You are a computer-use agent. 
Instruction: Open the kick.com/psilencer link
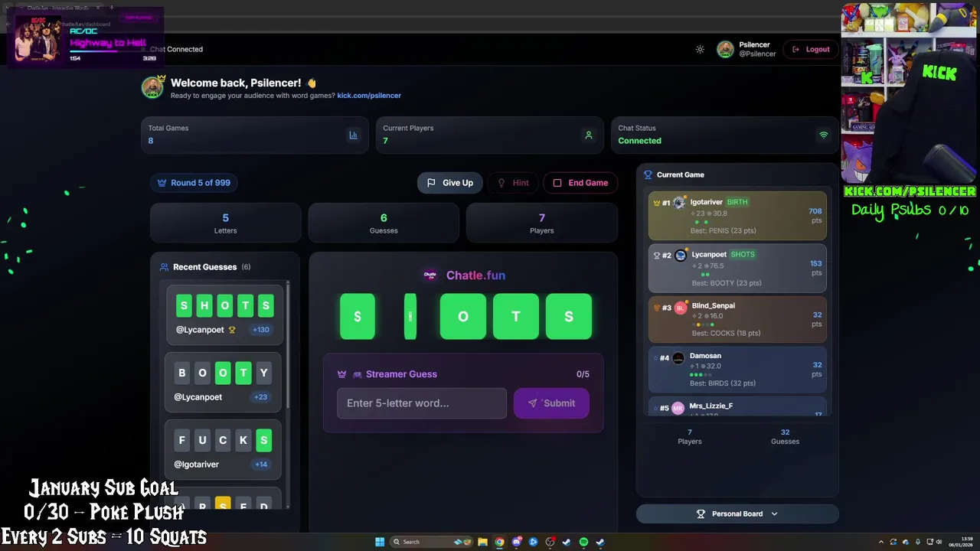coord(369,96)
